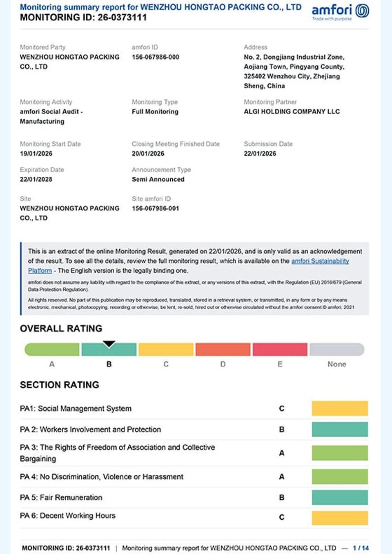Click the page number 1 / 14 in footer

pos(361,548)
